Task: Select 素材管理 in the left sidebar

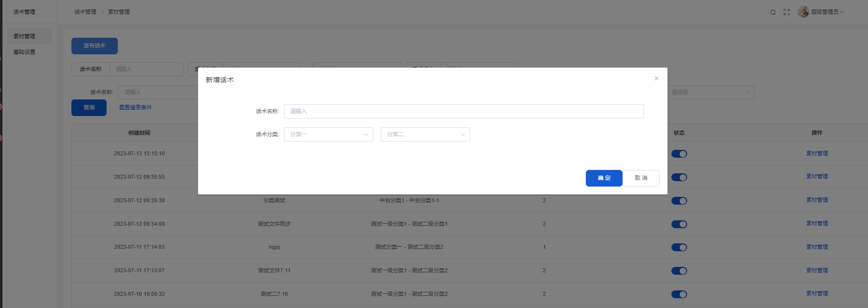Action: [x=24, y=36]
